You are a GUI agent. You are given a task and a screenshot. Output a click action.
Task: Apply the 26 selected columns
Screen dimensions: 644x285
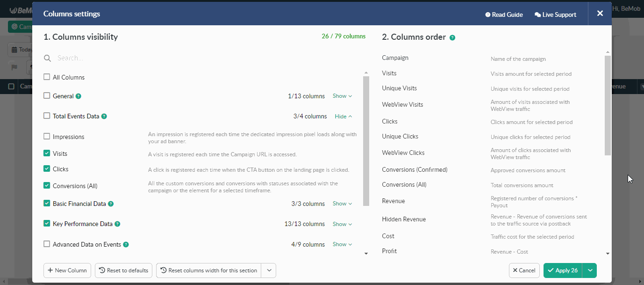tap(564, 270)
